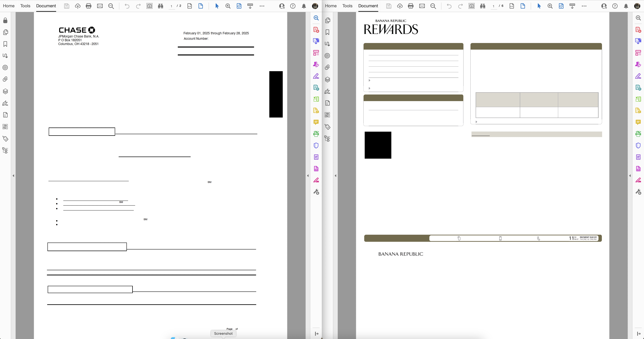Image resolution: width=644 pixels, height=339 pixels.
Task: Click the Email envelope icon in right toolbar
Action: (x=422, y=6)
